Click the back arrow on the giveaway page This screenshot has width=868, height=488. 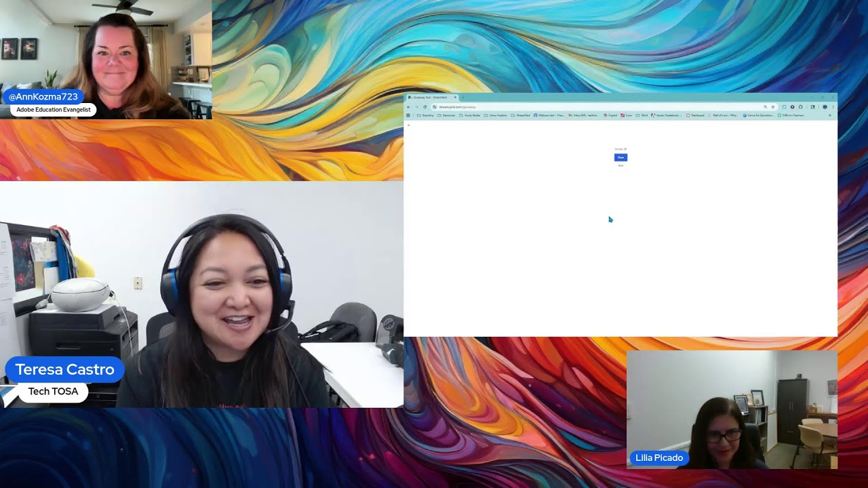[409, 125]
